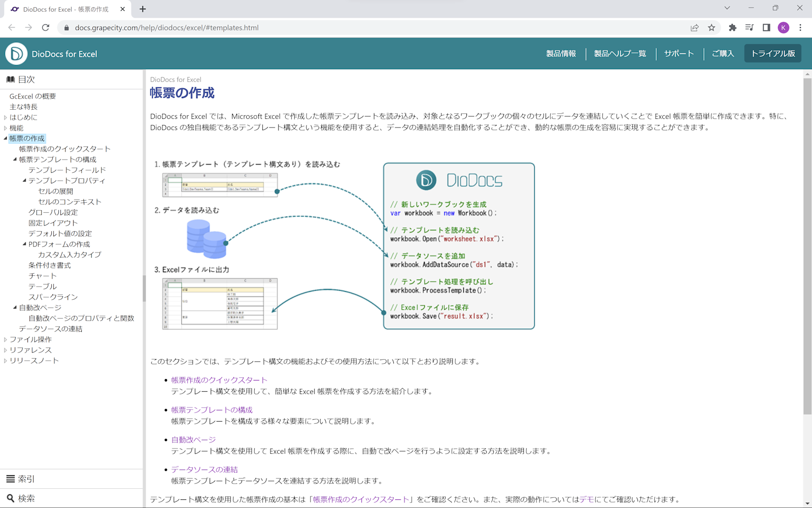The height and width of the screenshot is (508, 812).
Task: Open the browser extensions puzzle icon
Action: 732,27
